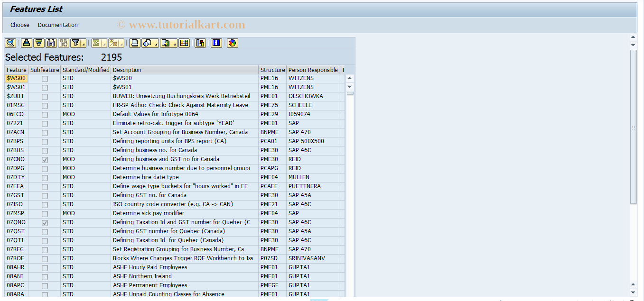Screen dimensions: 644x301
Task: Open the color wheel graphic icon
Action: click(x=232, y=43)
